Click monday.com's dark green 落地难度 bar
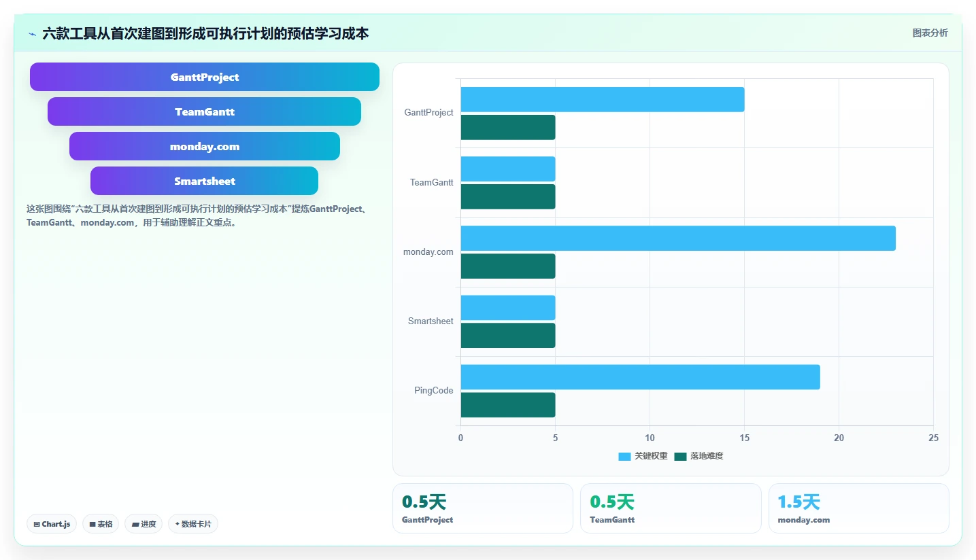The image size is (976, 560). [x=508, y=266]
